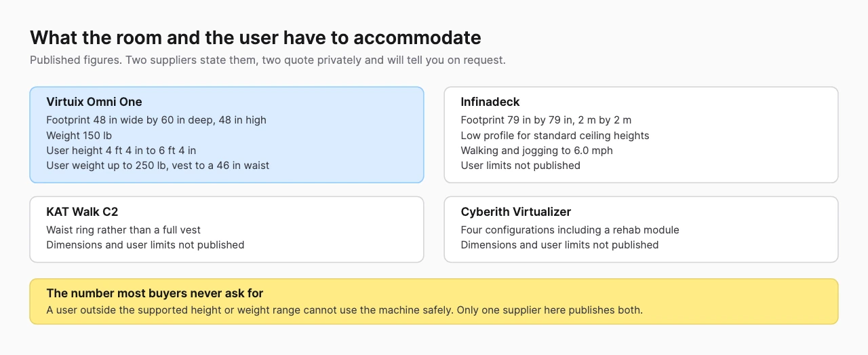
Task: Click the 'Infinadeck' title text
Action: (490, 102)
